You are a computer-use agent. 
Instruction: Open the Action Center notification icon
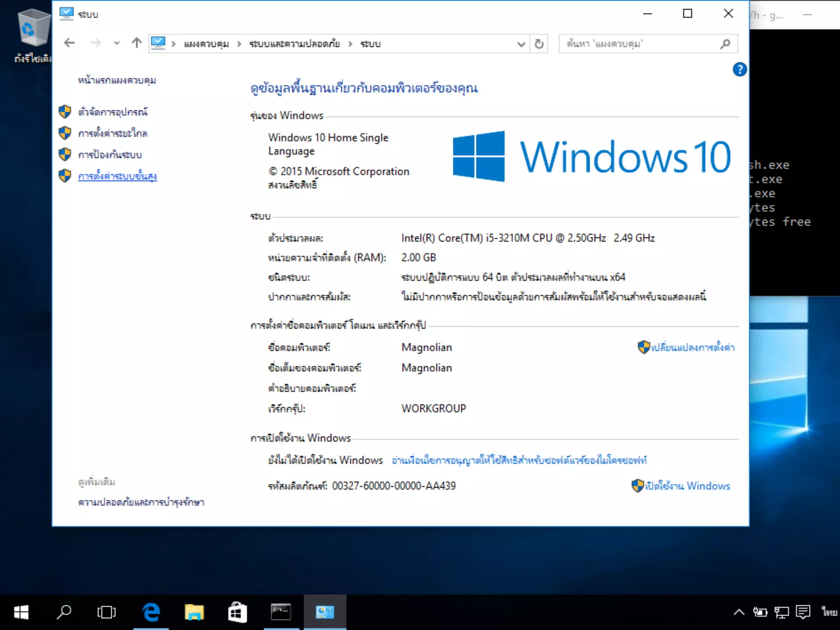coord(803,612)
